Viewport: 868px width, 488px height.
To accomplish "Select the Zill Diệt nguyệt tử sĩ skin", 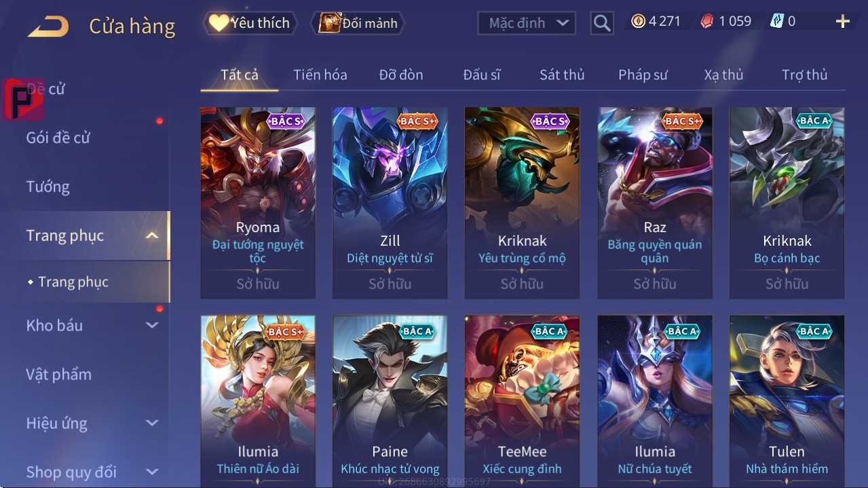I will tap(390, 203).
